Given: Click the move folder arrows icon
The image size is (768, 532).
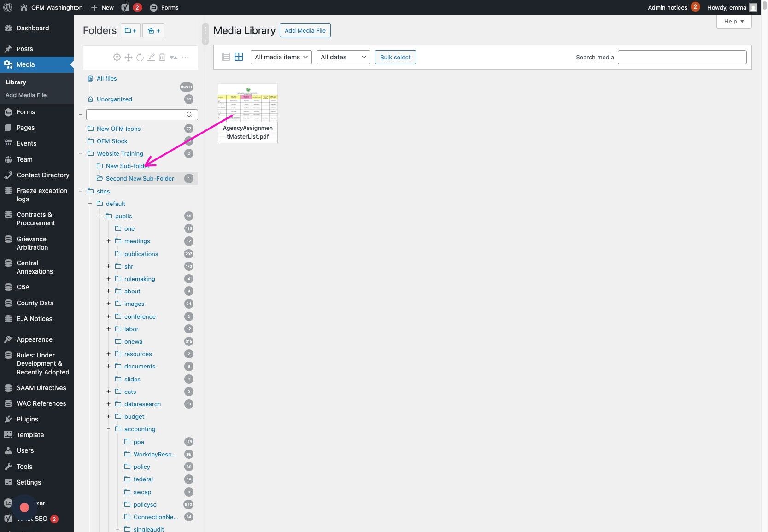Looking at the screenshot, I should tap(129, 58).
